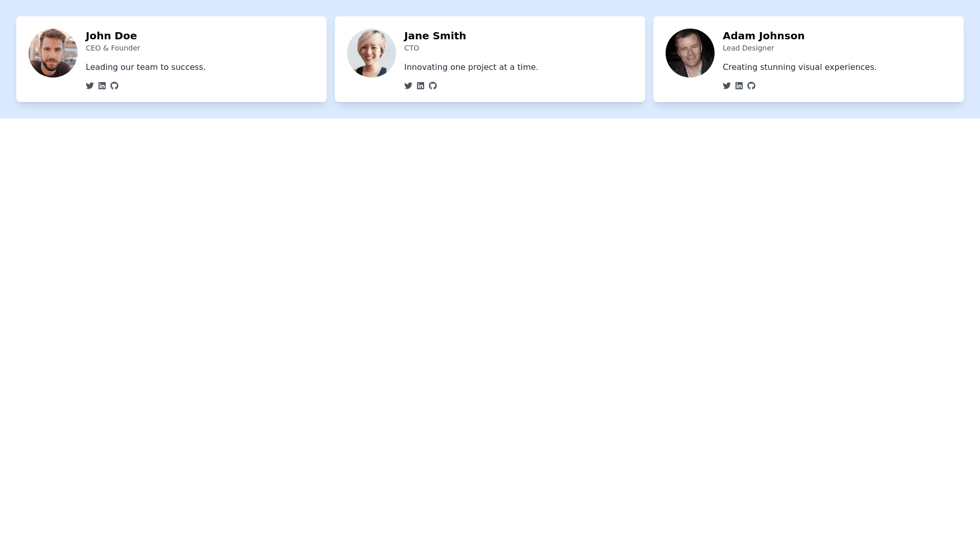Click Jane Smith's Twitter icon
This screenshot has width=980, height=551.
tap(408, 86)
